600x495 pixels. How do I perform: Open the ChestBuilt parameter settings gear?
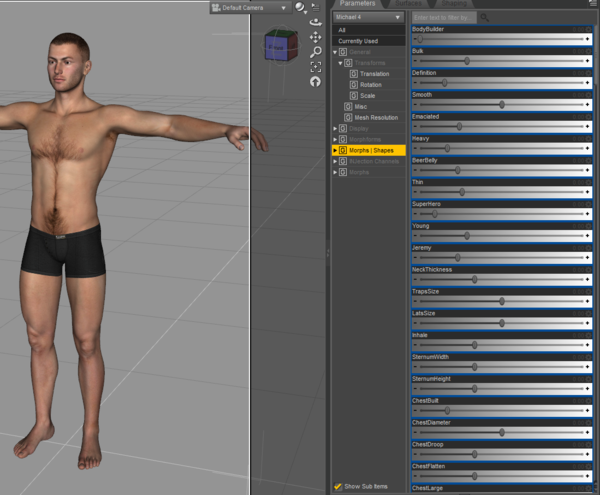[x=589, y=401]
